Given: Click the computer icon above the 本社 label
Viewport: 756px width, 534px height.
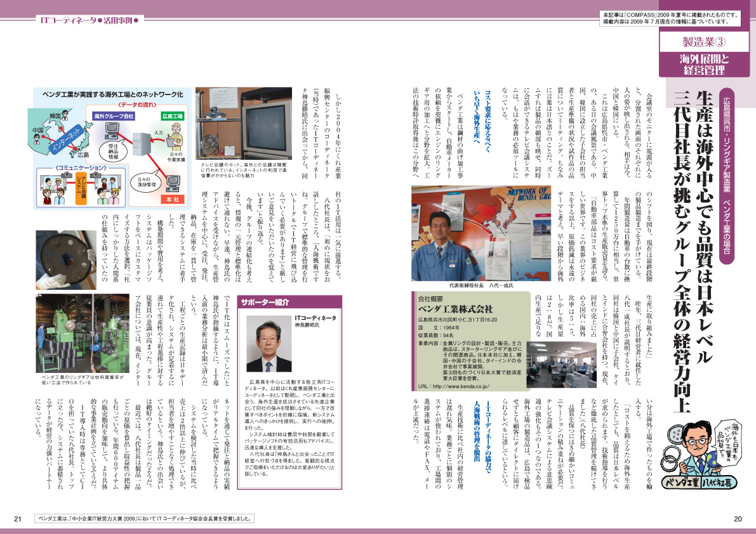Looking at the screenshot, I should pos(173,183).
